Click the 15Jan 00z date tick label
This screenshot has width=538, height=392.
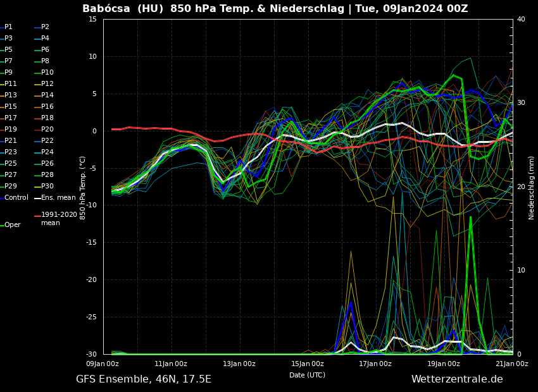pos(308,364)
